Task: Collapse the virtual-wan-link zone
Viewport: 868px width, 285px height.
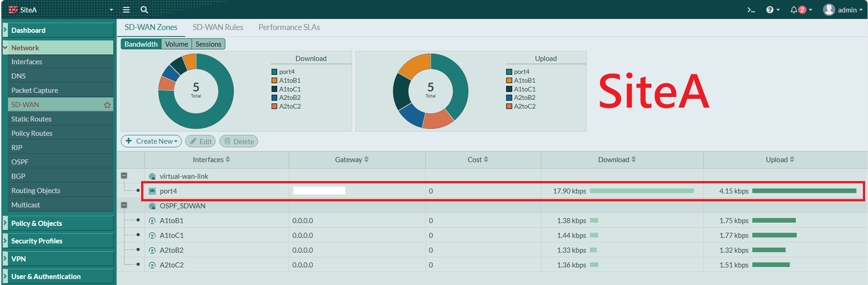Action: [124, 176]
